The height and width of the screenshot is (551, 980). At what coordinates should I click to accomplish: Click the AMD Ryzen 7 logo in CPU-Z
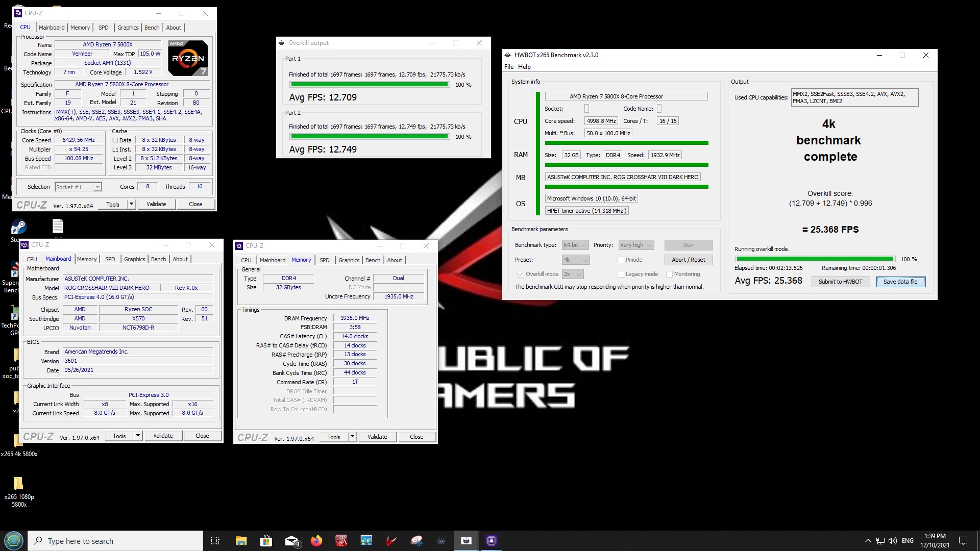[187, 58]
